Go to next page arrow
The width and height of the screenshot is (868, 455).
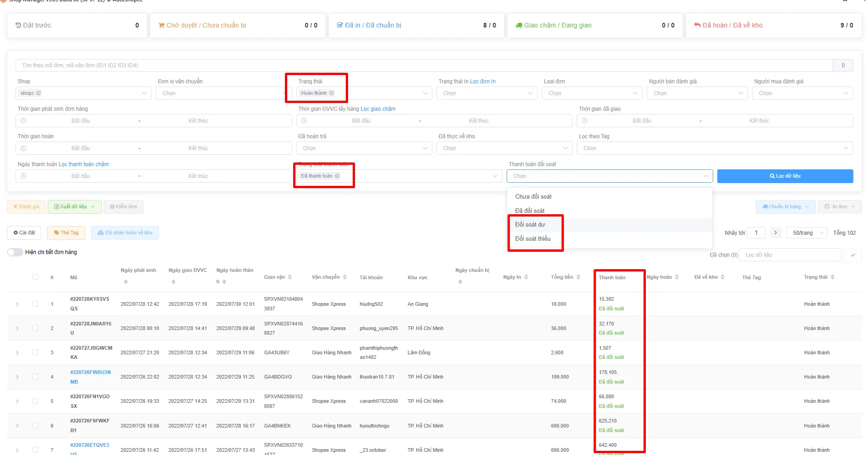pyautogui.click(x=775, y=233)
